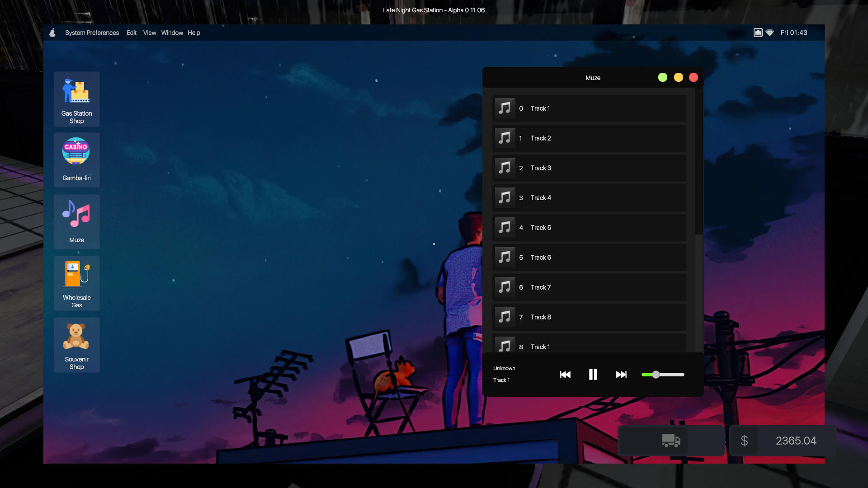This screenshot has height=488, width=868.
Task: Skip to the next track
Action: (x=621, y=375)
